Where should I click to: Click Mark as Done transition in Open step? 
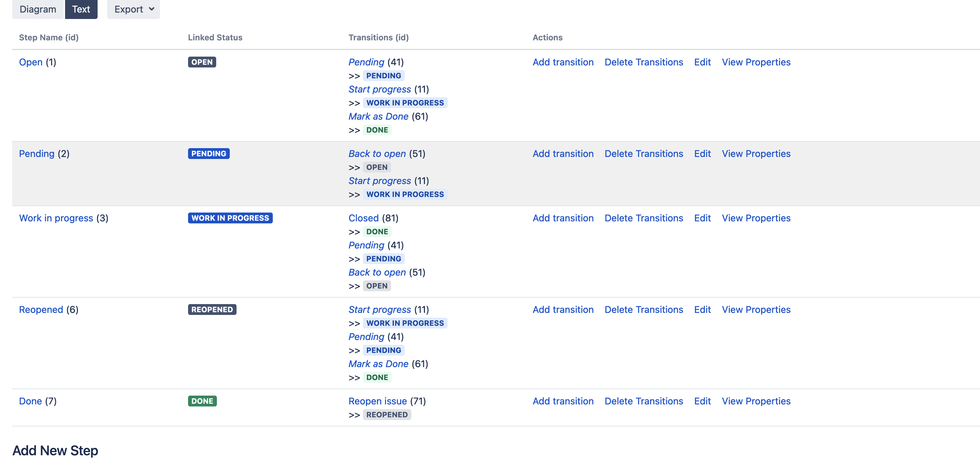379,117
